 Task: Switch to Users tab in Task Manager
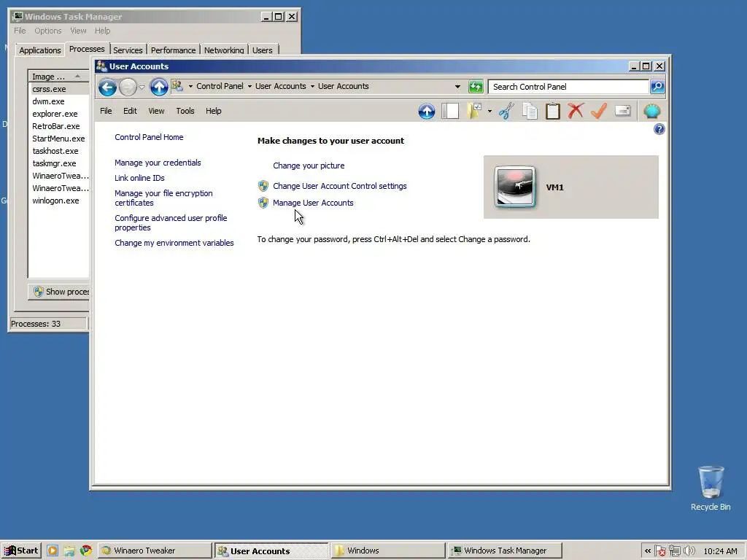point(263,50)
